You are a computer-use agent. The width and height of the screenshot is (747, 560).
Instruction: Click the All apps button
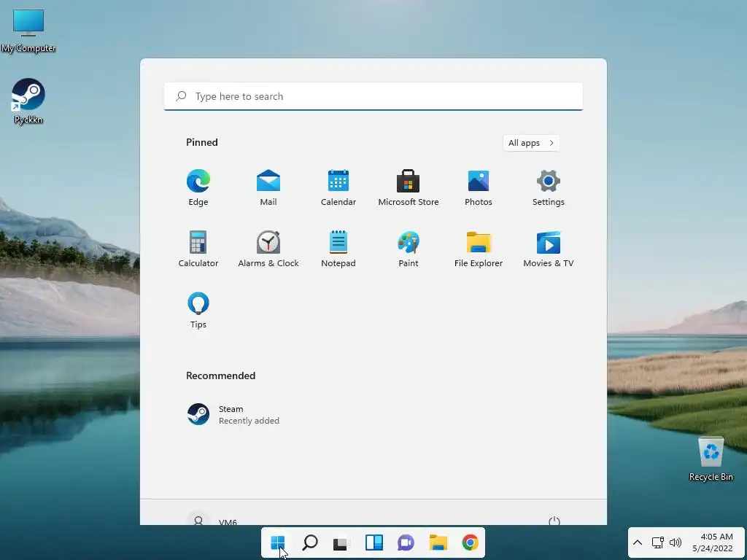(531, 143)
